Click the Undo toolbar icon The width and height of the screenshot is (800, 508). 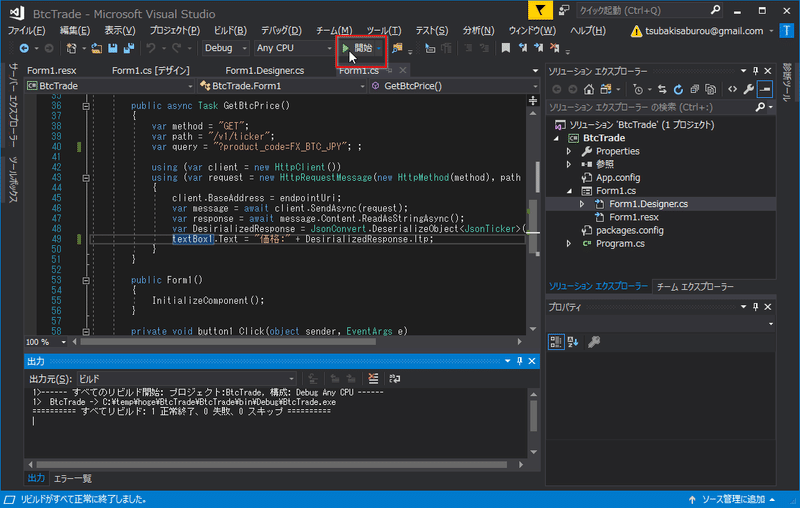point(151,48)
